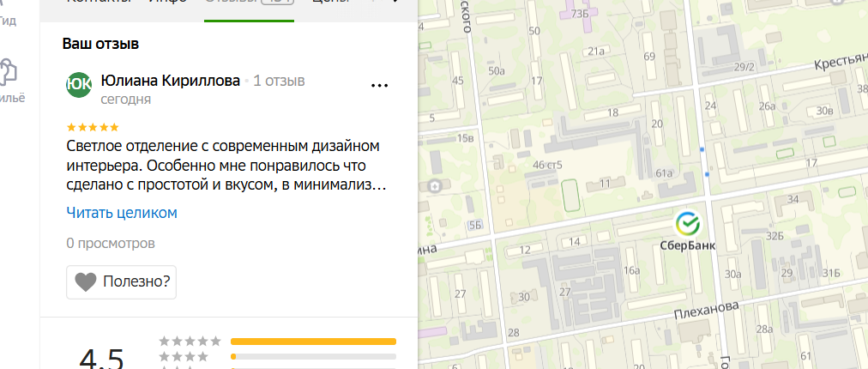Click house number 16а on the map
The height and width of the screenshot is (369, 868).
click(x=631, y=270)
